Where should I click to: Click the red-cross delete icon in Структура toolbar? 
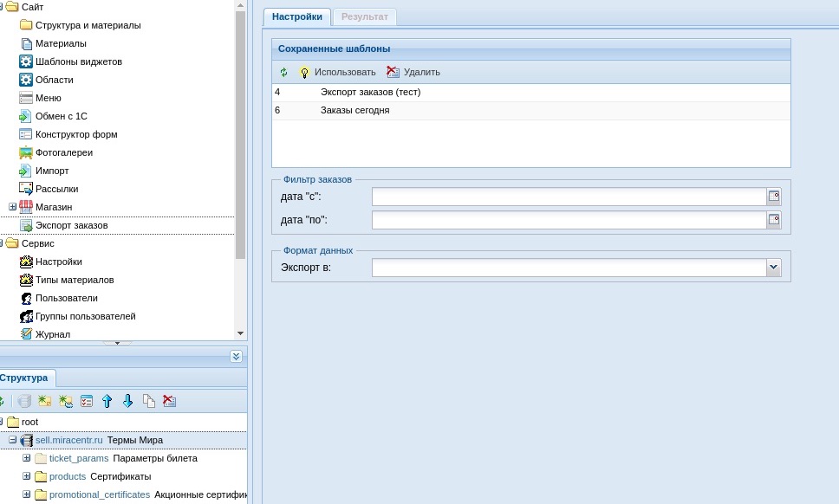[169, 401]
